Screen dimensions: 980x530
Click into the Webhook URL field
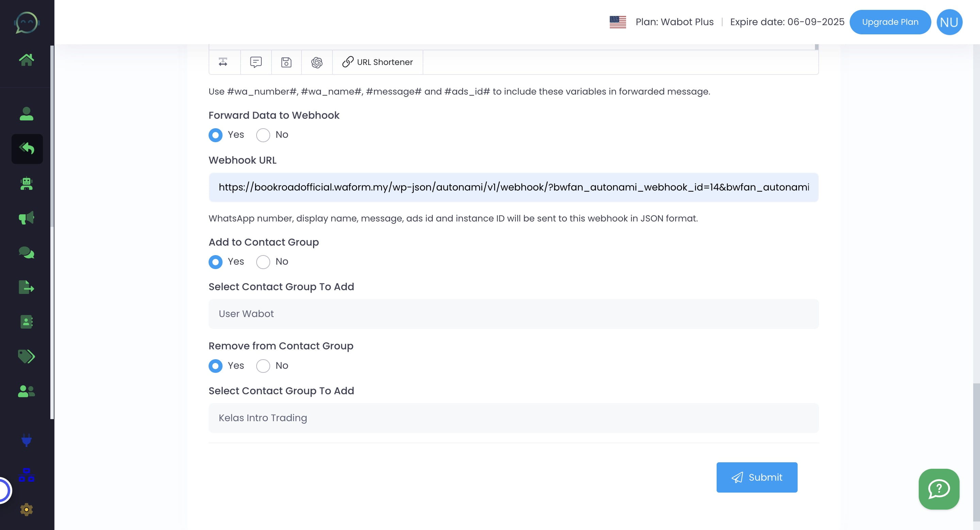(x=513, y=187)
